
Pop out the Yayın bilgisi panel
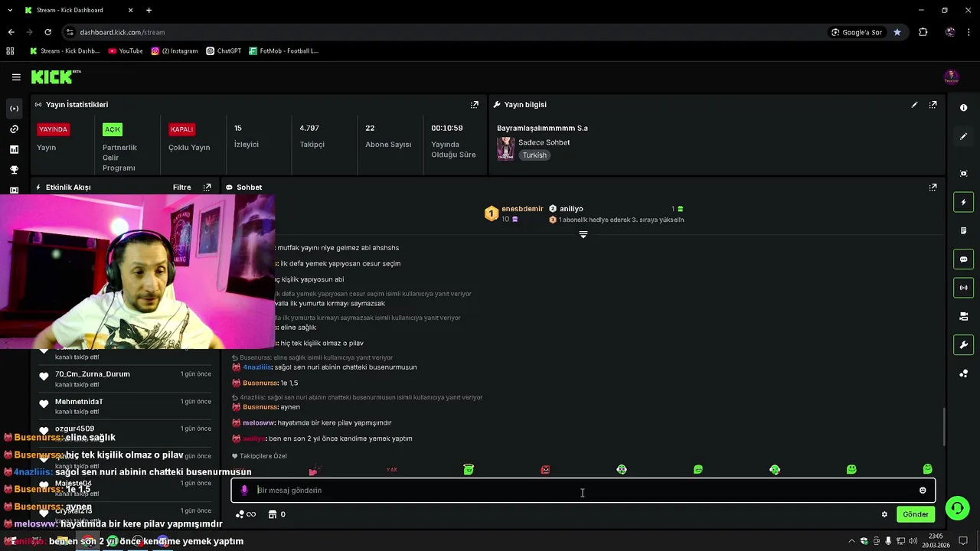933,105
